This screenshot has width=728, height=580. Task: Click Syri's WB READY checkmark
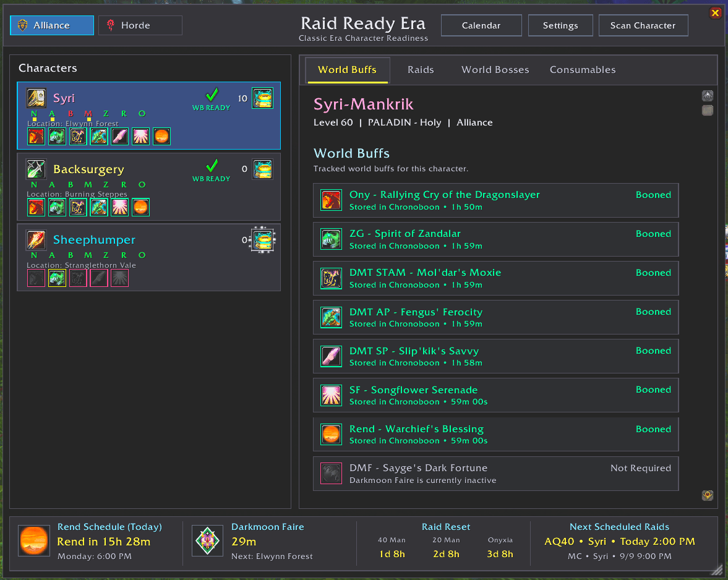[212, 95]
